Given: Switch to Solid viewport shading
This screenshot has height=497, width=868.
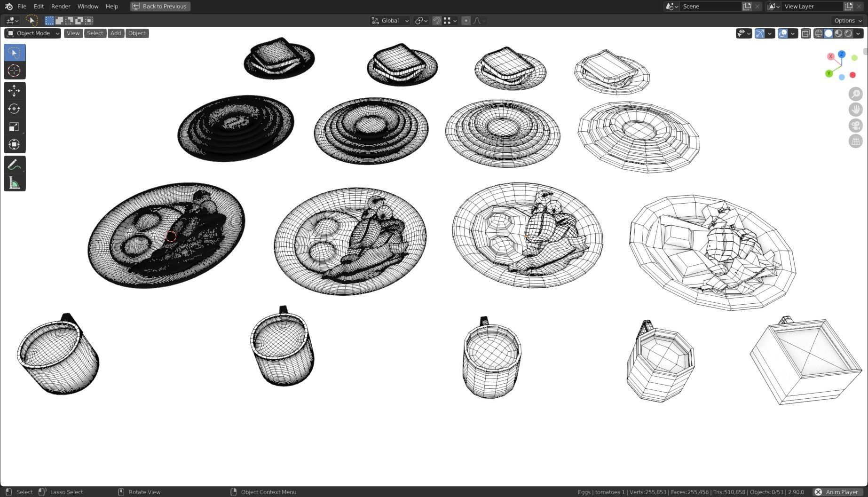Looking at the screenshot, I should click(829, 33).
